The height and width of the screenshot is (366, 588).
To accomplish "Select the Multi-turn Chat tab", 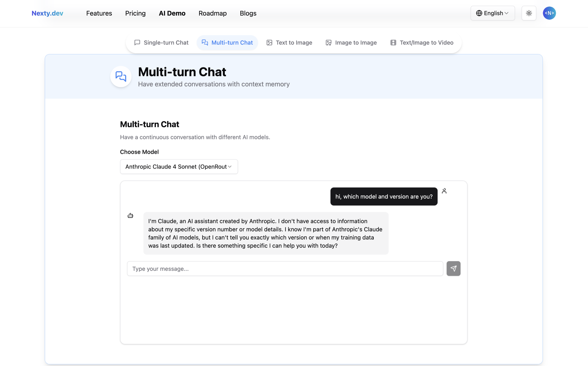I will click(x=227, y=42).
